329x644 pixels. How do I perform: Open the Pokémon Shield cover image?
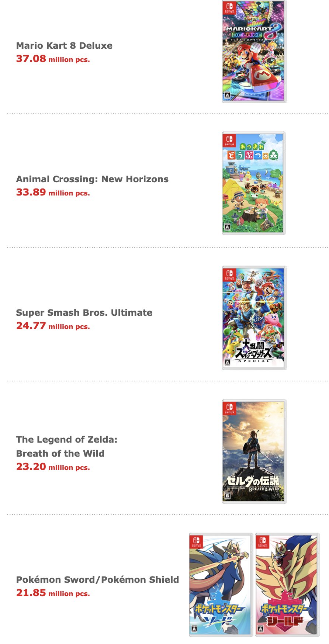[x=287, y=585]
